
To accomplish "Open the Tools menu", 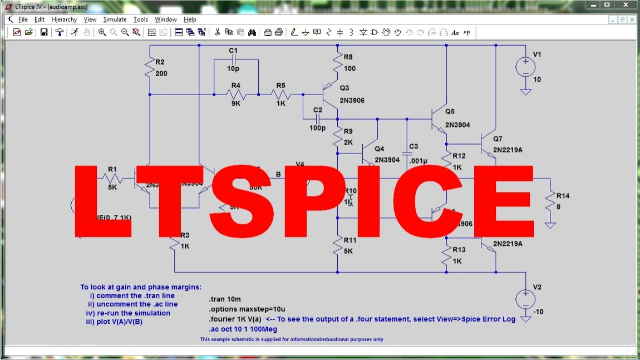I will pyautogui.click(x=141, y=20).
